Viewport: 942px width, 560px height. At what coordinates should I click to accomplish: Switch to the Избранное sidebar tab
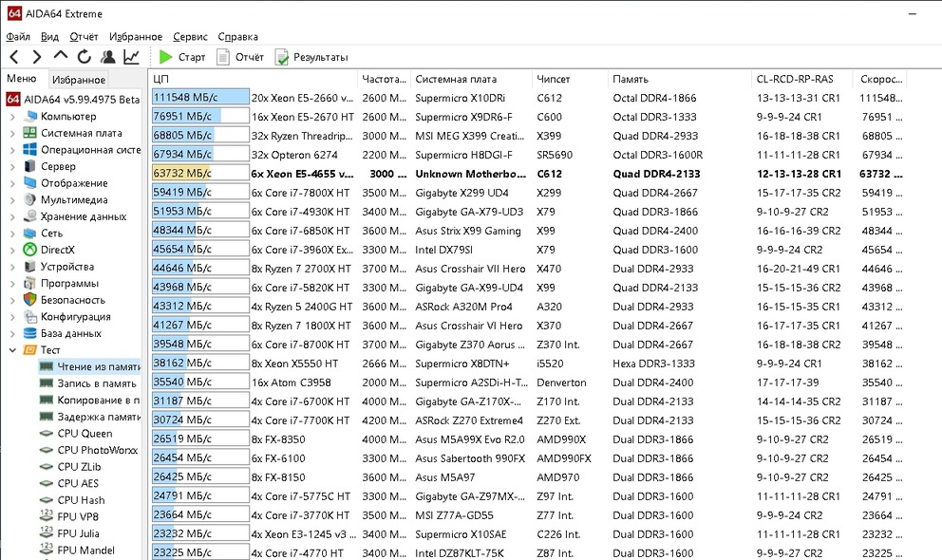pyautogui.click(x=79, y=79)
